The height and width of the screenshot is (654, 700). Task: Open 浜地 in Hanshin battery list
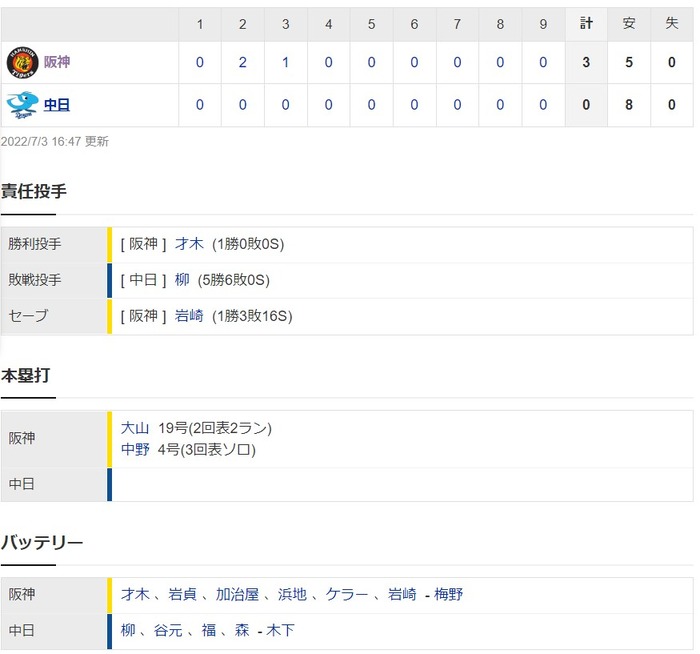click(x=292, y=594)
